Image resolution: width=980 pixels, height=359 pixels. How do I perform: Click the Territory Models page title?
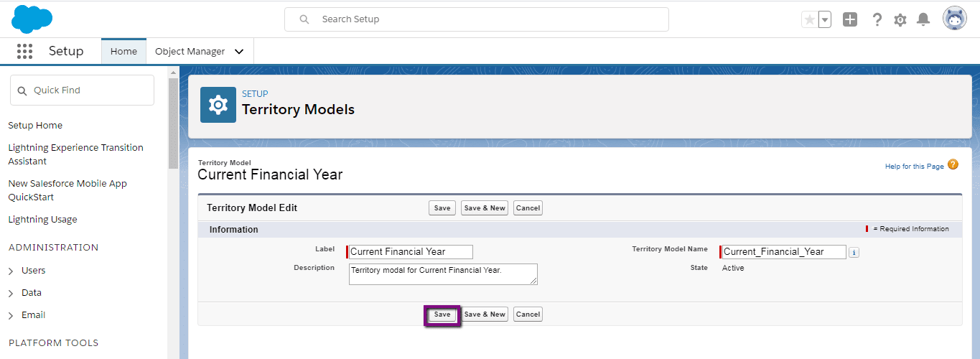coord(298,110)
